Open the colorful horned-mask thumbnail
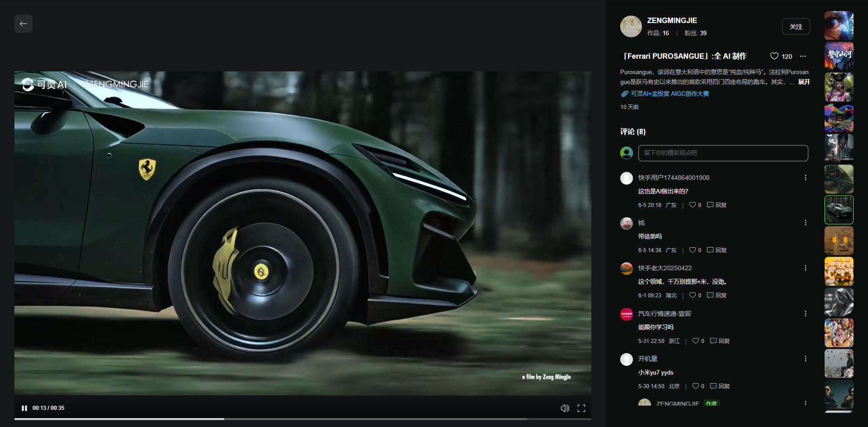The height and width of the screenshot is (427, 868). point(839,87)
